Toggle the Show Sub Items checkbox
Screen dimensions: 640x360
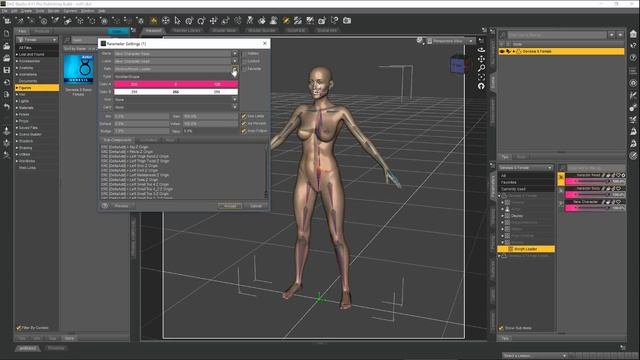501,328
